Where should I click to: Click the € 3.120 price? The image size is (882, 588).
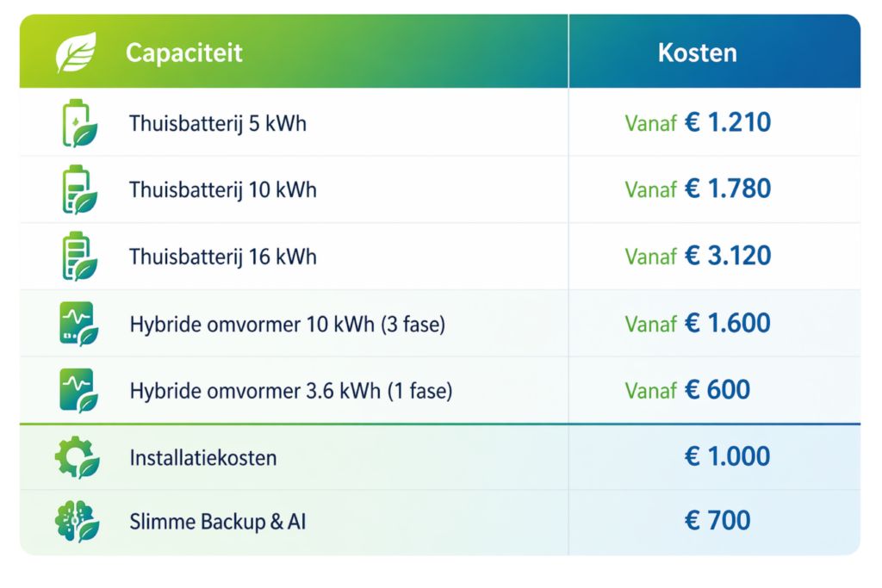tap(727, 256)
